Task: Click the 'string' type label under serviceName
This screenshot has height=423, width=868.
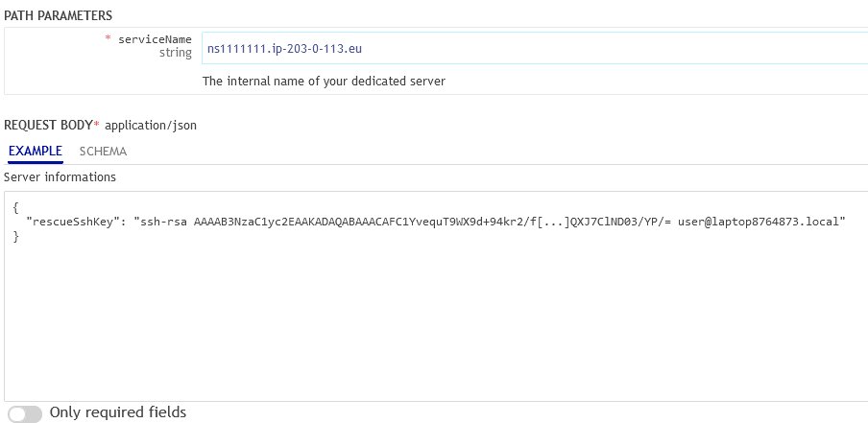Action: (x=176, y=53)
